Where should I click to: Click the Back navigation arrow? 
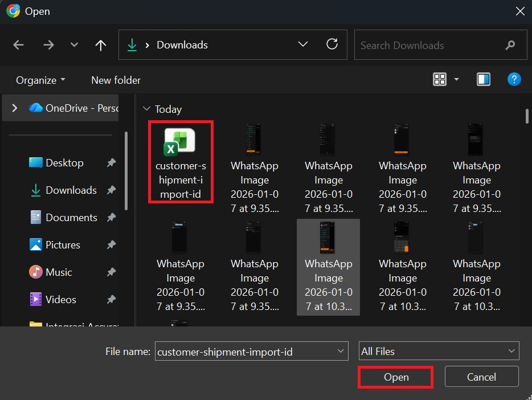[19, 45]
